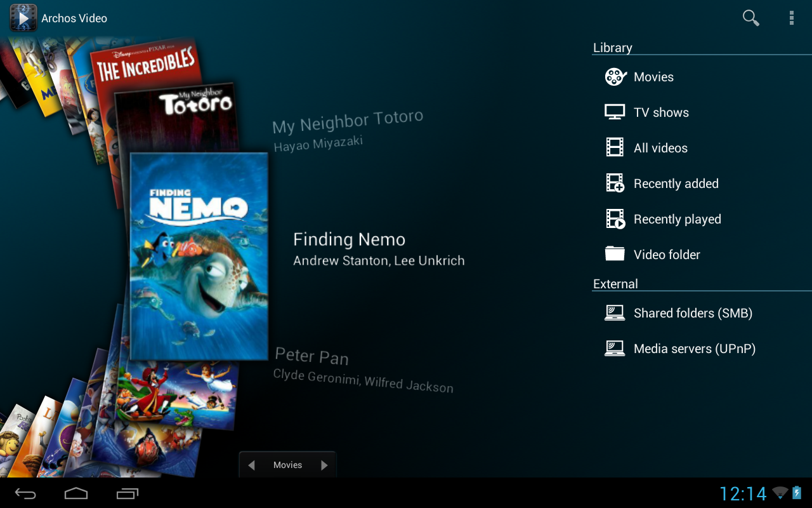Image resolution: width=812 pixels, height=508 pixels.
Task: Click the All videos filmstrip icon
Action: [615, 148]
